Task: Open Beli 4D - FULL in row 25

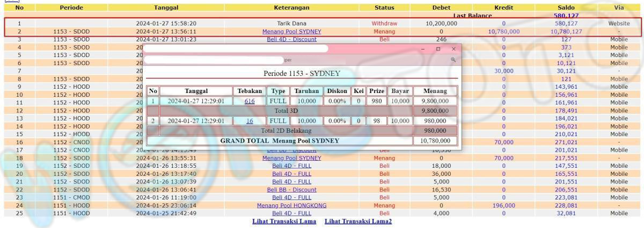Action: click(291, 213)
